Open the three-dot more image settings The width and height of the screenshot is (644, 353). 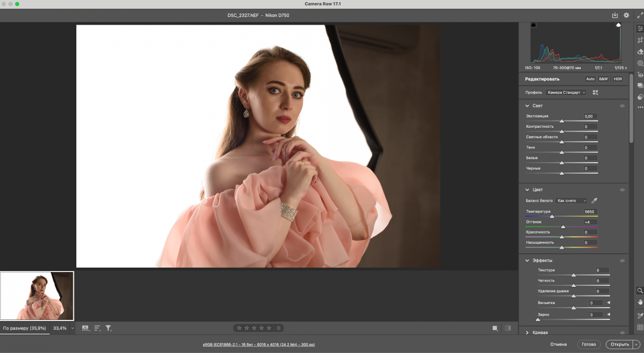pos(640,107)
